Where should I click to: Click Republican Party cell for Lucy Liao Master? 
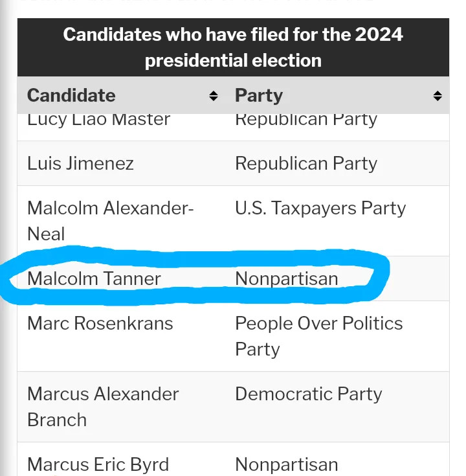[x=305, y=120]
